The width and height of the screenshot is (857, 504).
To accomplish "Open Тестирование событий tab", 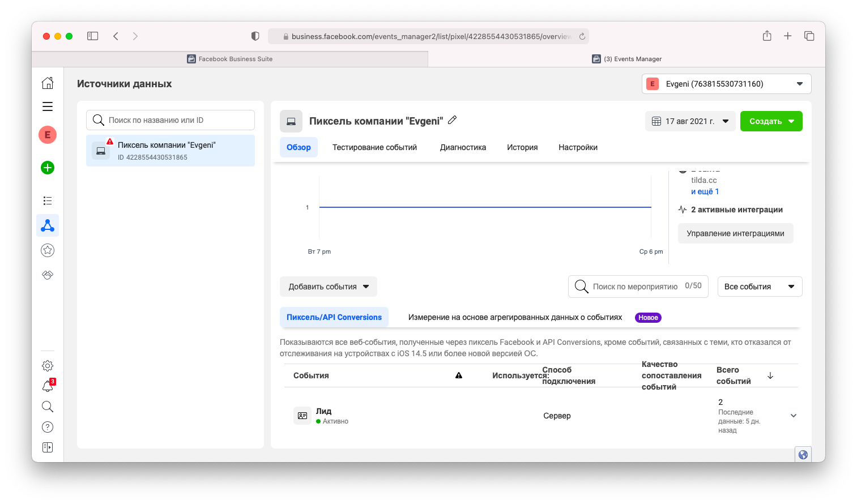I will [374, 147].
